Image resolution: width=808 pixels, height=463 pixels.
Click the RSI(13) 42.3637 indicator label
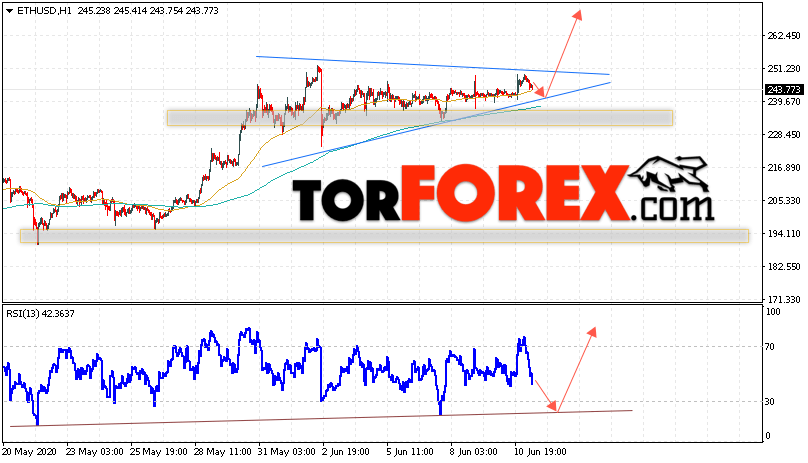40,313
